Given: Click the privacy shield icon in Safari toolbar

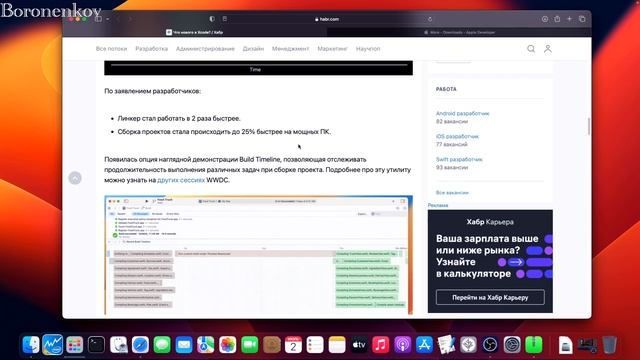Looking at the screenshot, I should [212, 19].
